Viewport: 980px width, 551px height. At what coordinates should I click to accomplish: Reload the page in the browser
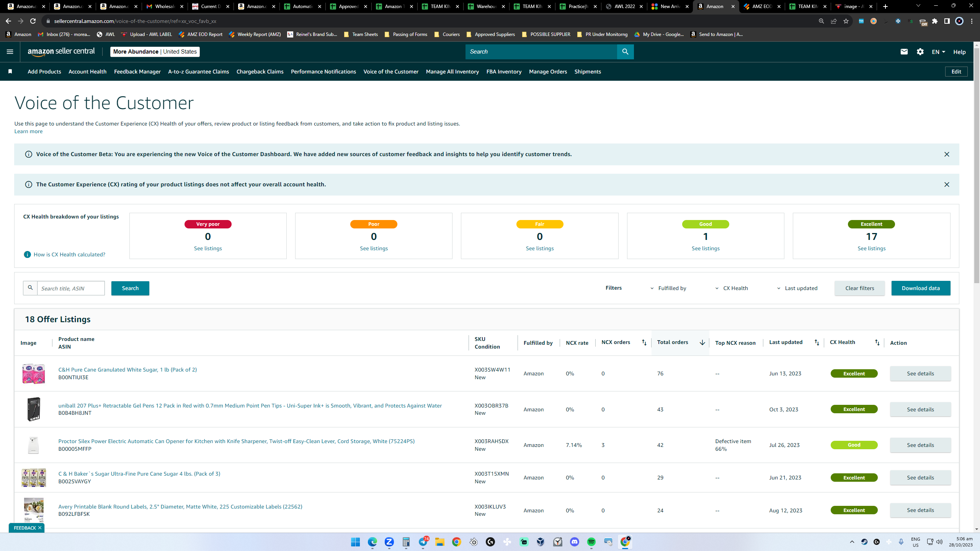tap(33, 21)
